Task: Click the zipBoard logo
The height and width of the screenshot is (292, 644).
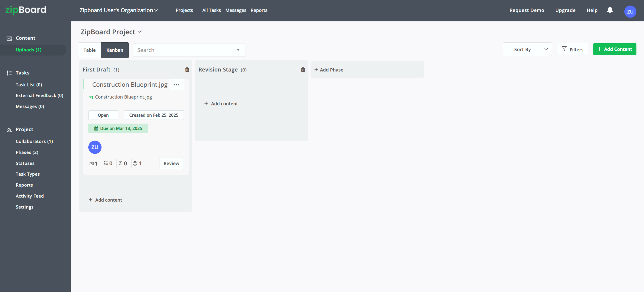Action: 26,10
